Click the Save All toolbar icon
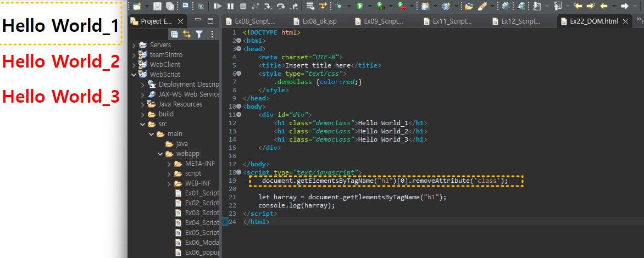644x258 pixels. (170, 6)
